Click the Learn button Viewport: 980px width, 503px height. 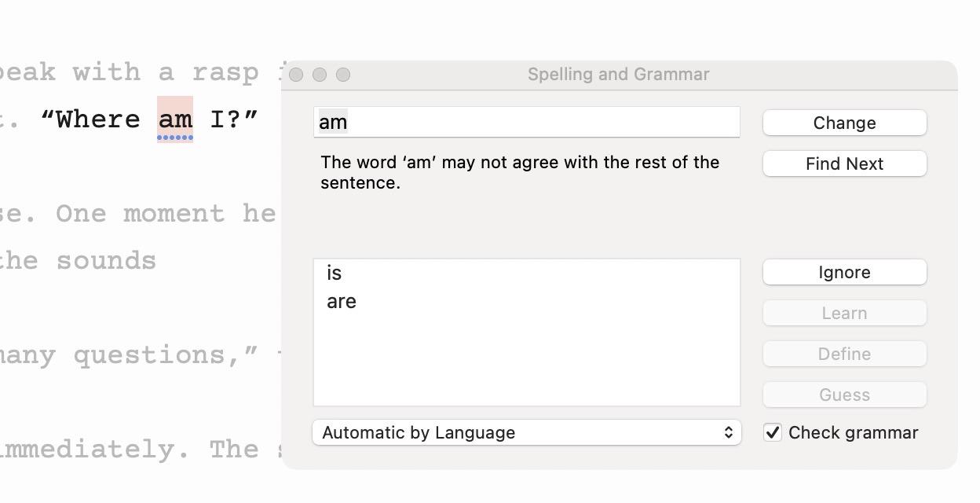(x=844, y=313)
